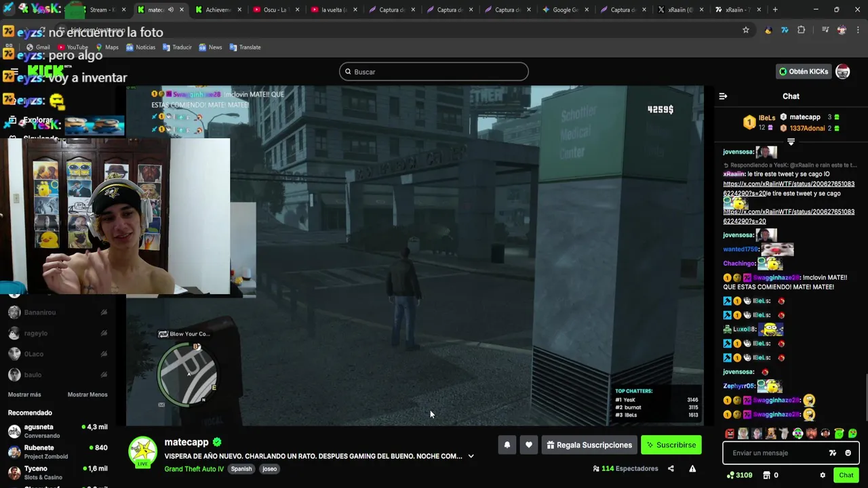This screenshot has width=868, height=488.
Task: Share the matecapp stream
Action: pos(671,468)
